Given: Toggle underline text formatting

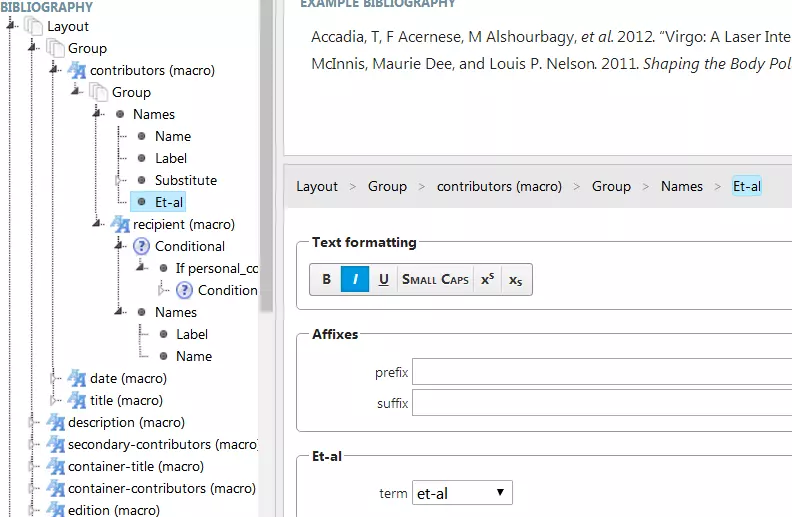Looking at the screenshot, I should tap(383, 280).
